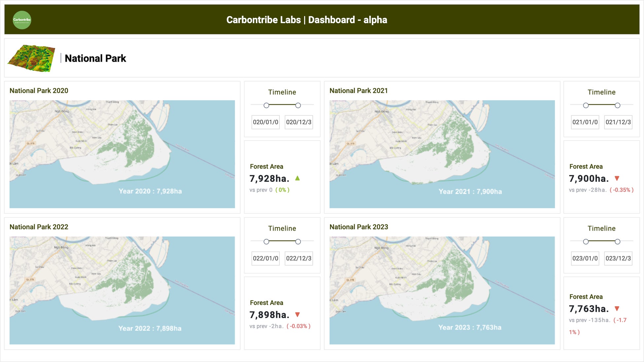Click the Carbontribe Labs Dashboard title
Image resolution: width=644 pixels, height=362 pixels.
point(306,20)
